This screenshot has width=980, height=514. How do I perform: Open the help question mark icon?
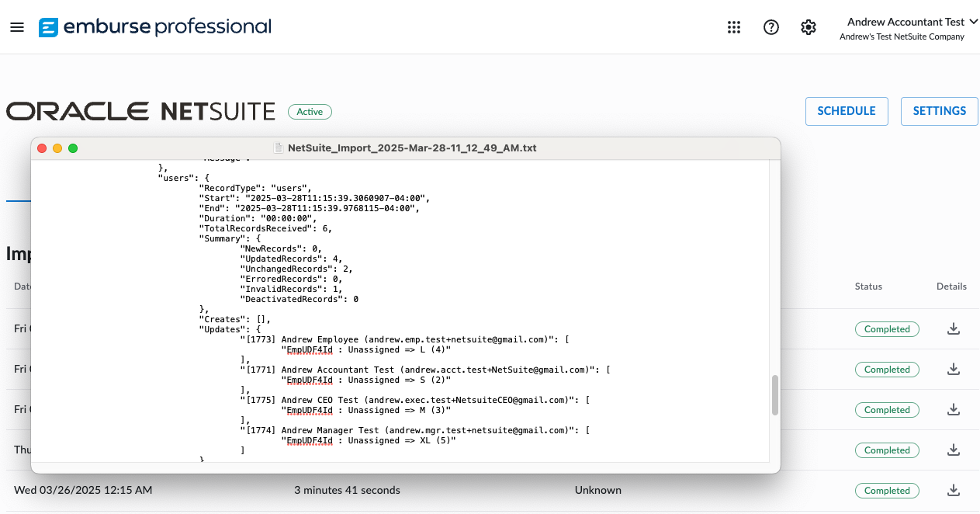coord(771,27)
